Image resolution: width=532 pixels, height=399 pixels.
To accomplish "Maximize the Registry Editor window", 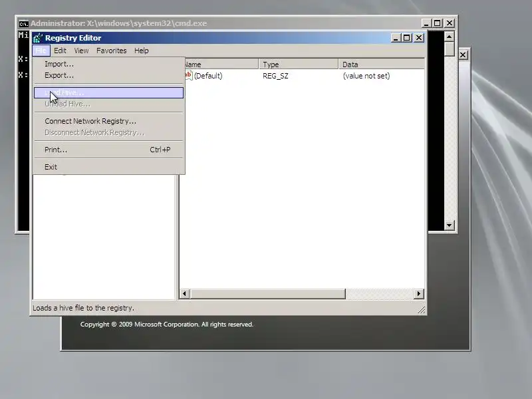I will click(406, 38).
